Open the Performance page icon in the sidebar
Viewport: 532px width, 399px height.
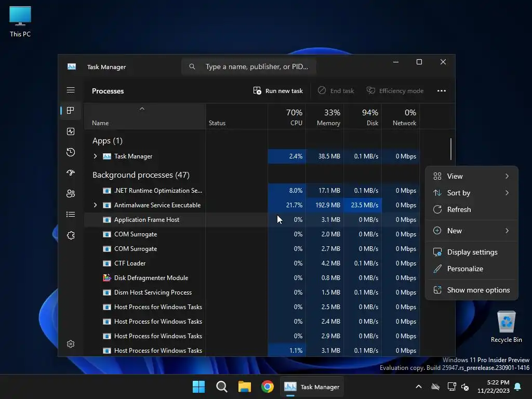[71, 131]
